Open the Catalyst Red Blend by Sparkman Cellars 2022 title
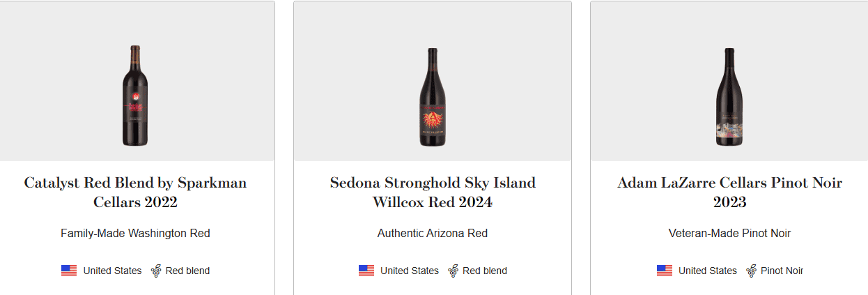This screenshot has width=868, height=295. coord(135,192)
